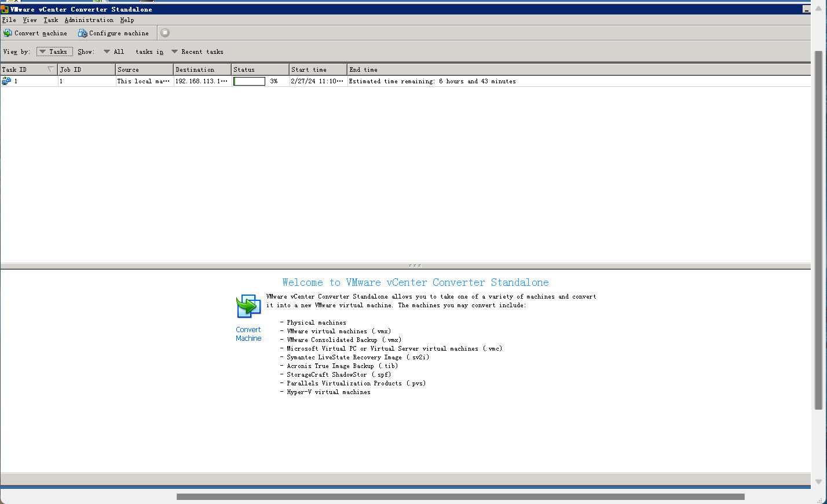Open the All show filter dropdown
The image size is (827, 504).
click(x=114, y=51)
